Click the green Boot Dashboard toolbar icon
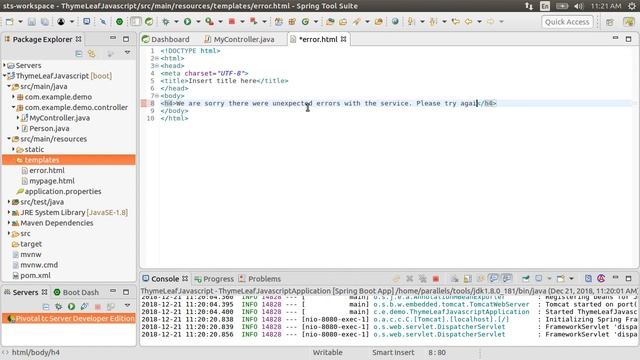The width and height of the screenshot is (640, 360). click(x=119, y=22)
